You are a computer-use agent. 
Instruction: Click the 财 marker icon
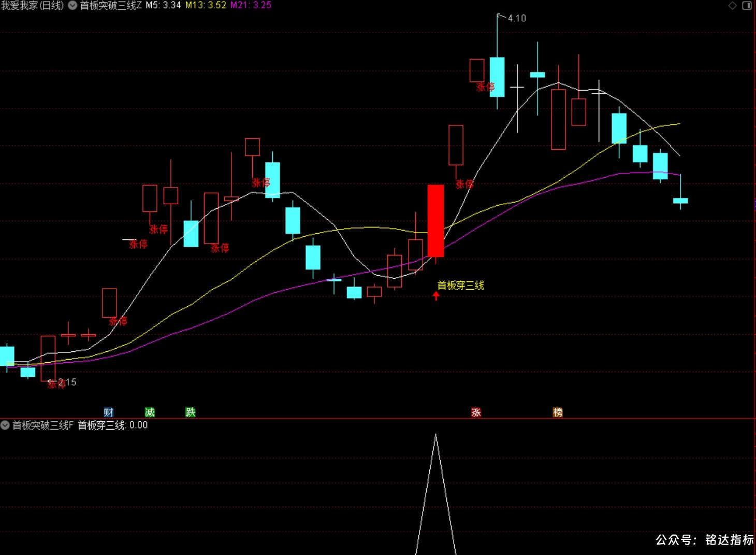click(108, 412)
